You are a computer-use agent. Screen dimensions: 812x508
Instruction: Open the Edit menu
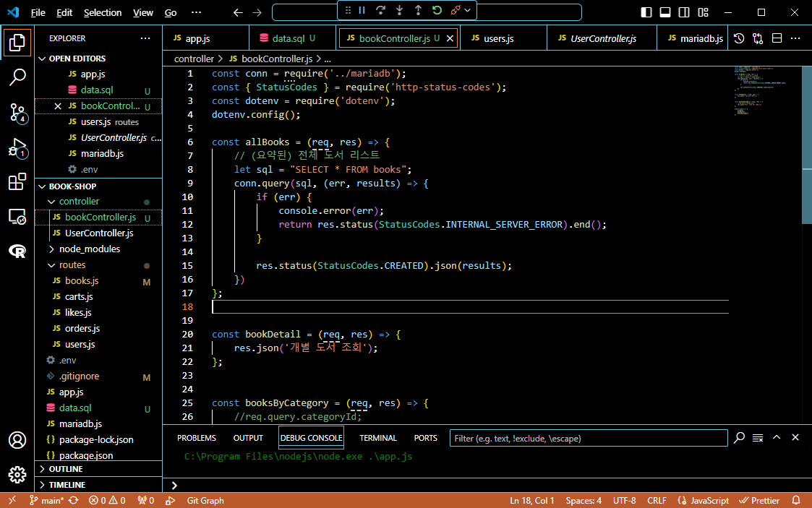point(64,12)
